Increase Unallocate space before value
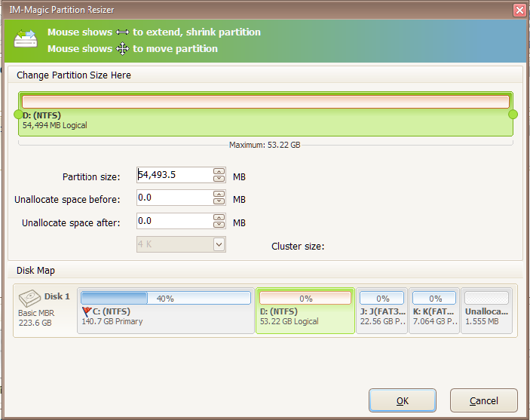The image size is (530, 420). click(x=219, y=194)
